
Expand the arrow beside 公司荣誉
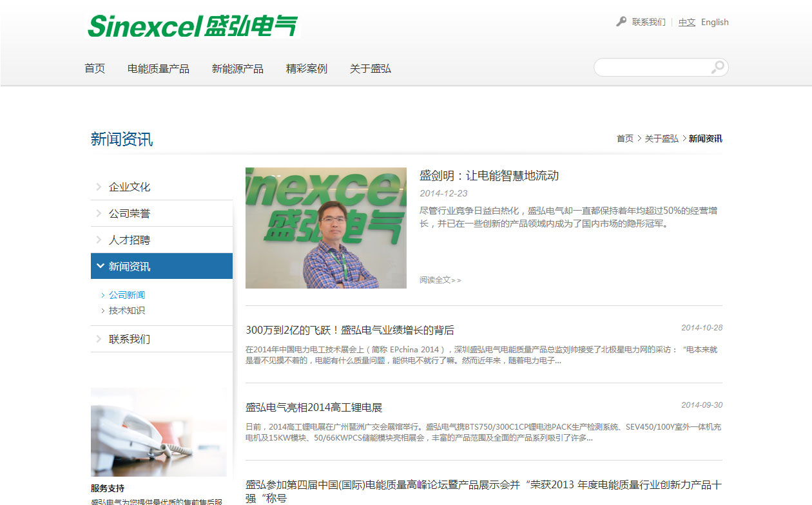click(99, 213)
